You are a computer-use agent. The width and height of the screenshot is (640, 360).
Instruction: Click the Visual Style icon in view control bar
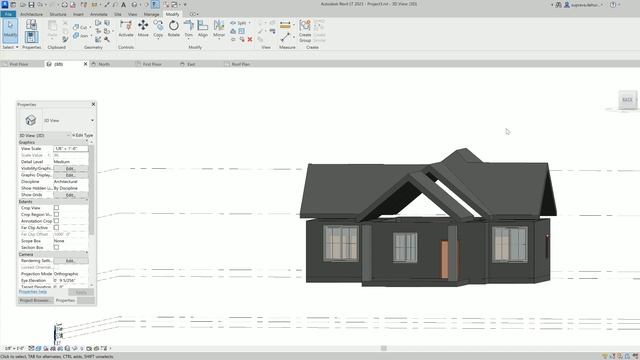tap(38, 348)
